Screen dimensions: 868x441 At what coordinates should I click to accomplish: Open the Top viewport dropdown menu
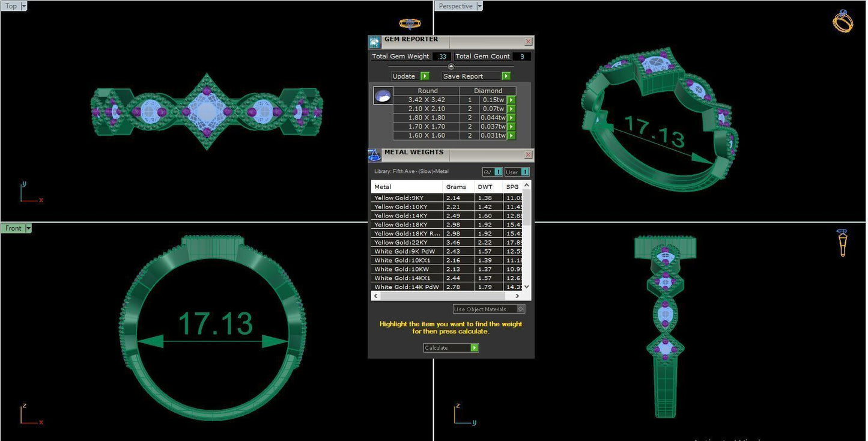point(23,6)
